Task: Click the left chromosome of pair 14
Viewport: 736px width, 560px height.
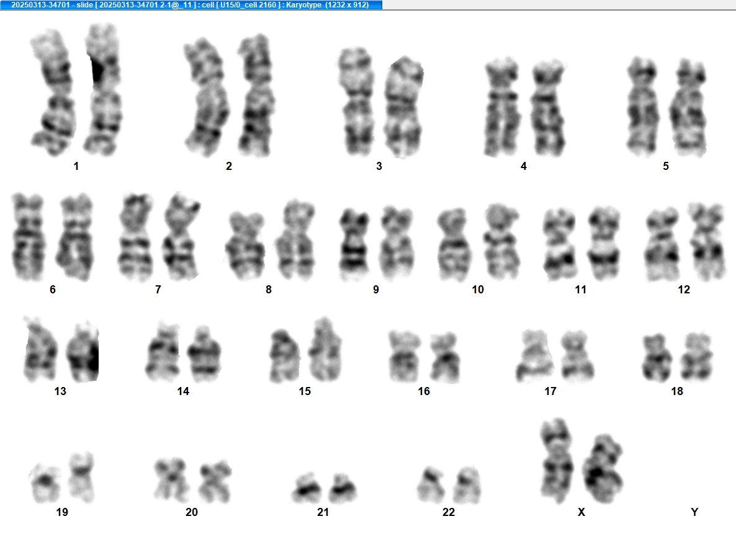Action: (163, 352)
